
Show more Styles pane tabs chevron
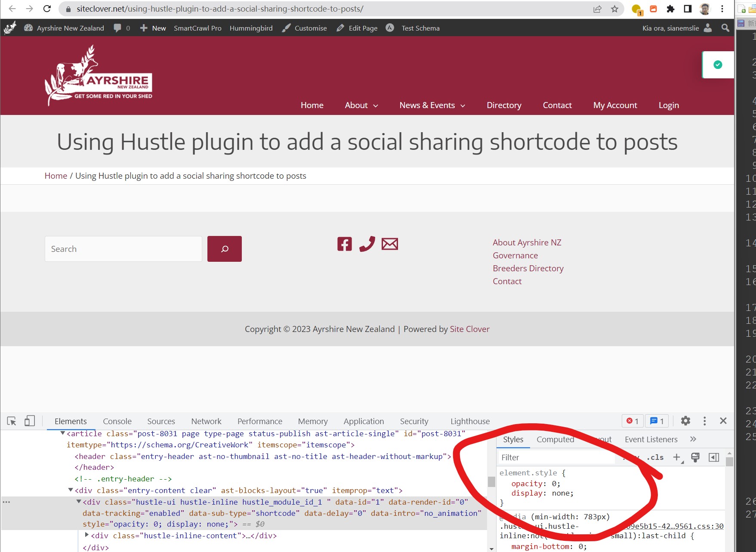pos(693,439)
